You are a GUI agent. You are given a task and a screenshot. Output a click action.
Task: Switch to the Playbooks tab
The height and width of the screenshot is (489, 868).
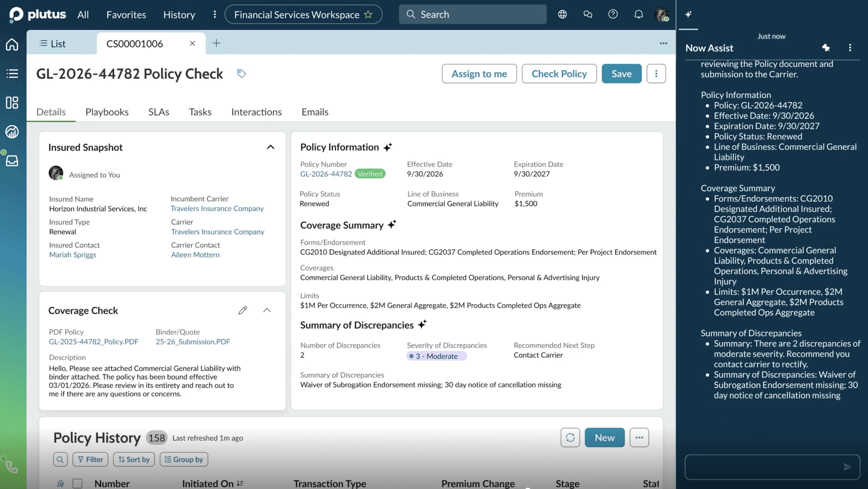(107, 112)
